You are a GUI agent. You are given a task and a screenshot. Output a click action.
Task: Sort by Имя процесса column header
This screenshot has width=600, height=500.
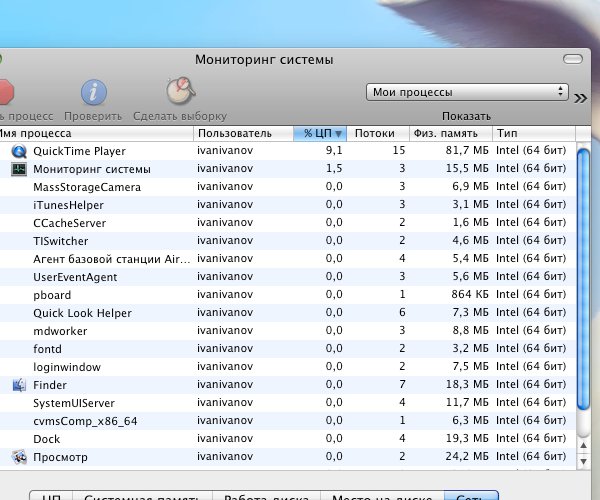point(96,134)
